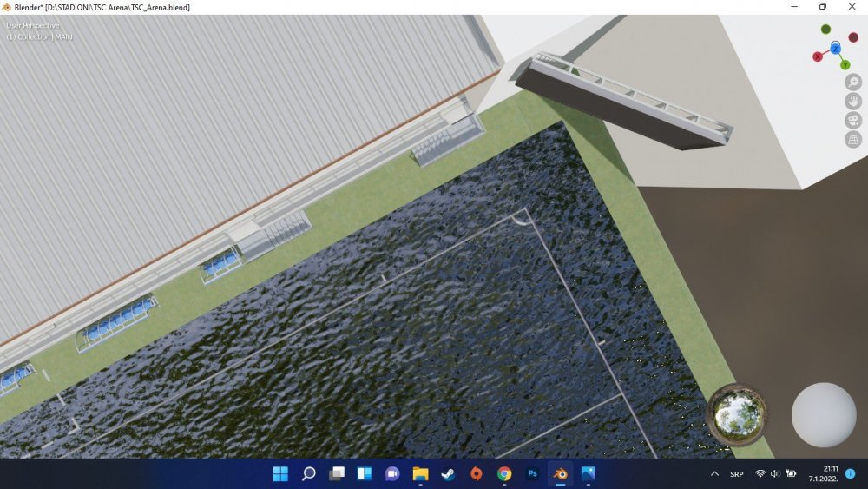Toggle perspective/orthographic grid button

tap(853, 139)
